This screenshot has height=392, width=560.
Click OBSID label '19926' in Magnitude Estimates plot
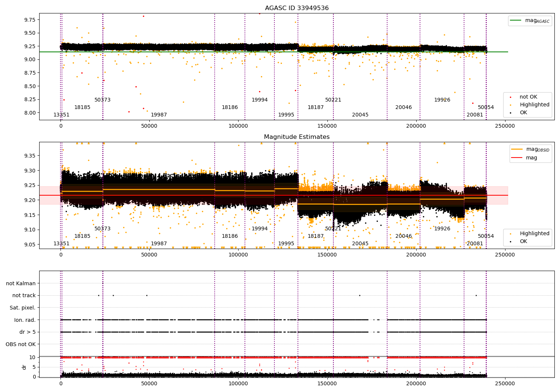tap(442, 229)
